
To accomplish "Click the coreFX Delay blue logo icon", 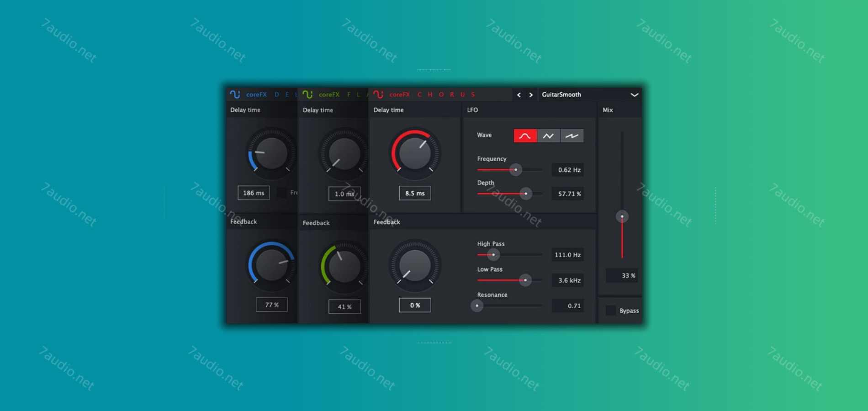I will (235, 94).
